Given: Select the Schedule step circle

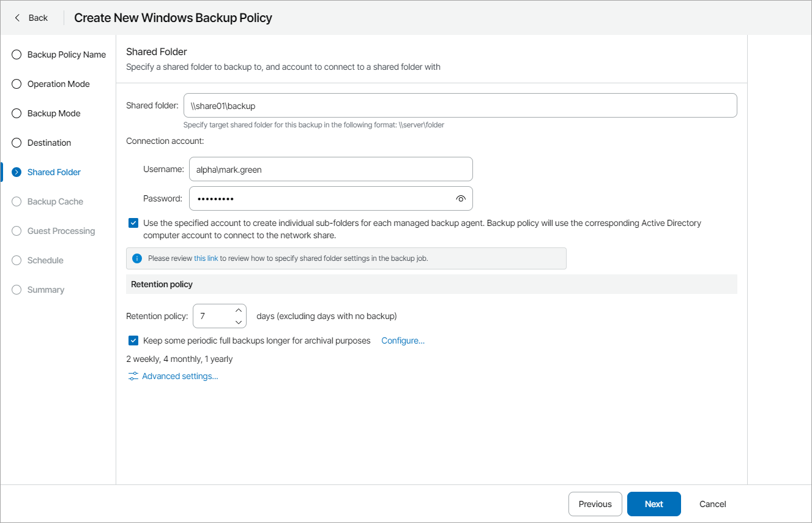Looking at the screenshot, I should pos(16,260).
